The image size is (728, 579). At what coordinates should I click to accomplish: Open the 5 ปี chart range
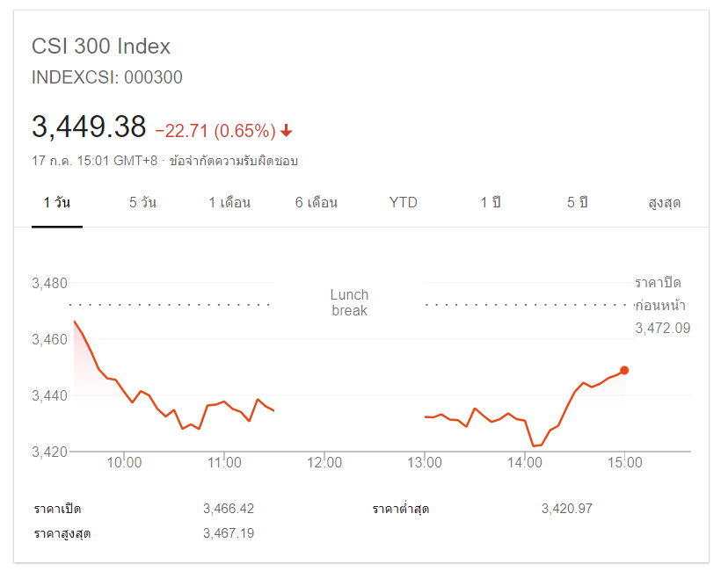tap(577, 203)
